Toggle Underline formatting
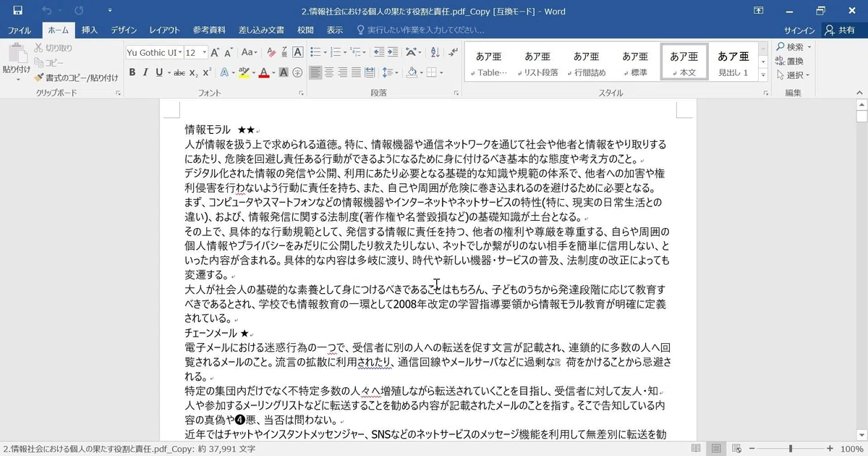The width and height of the screenshot is (868, 456). tap(159, 72)
